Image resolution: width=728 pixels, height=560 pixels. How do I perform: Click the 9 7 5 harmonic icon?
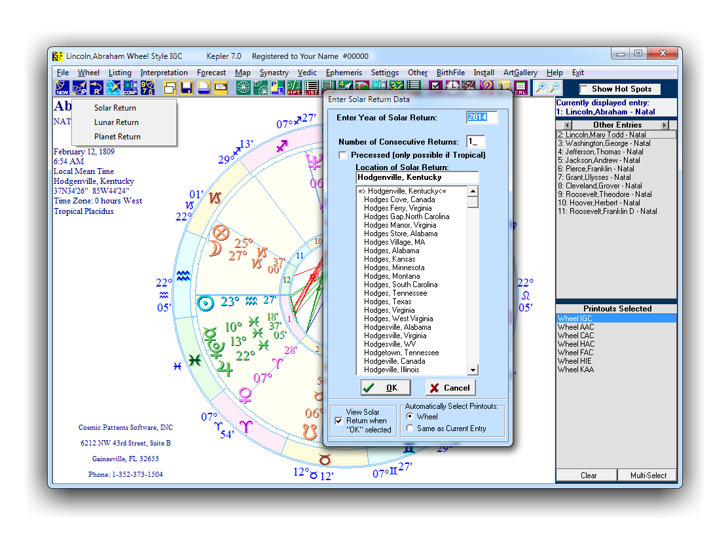(x=148, y=87)
